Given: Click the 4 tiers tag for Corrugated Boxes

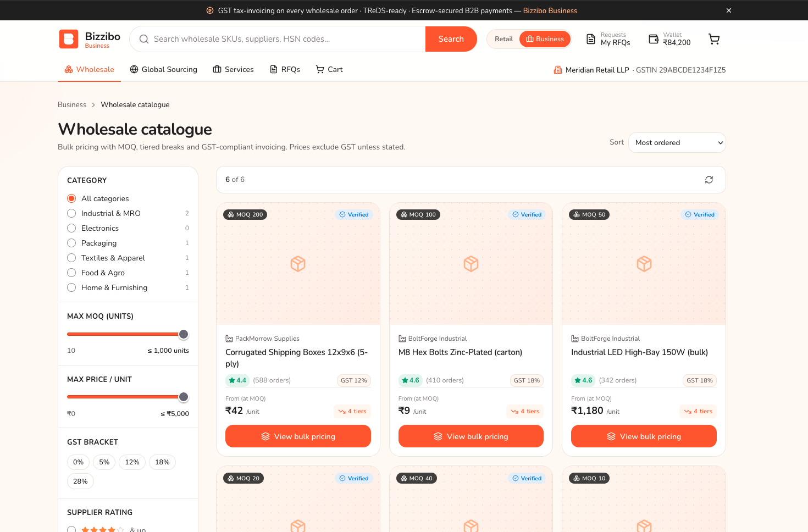Looking at the screenshot, I should (352, 411).
